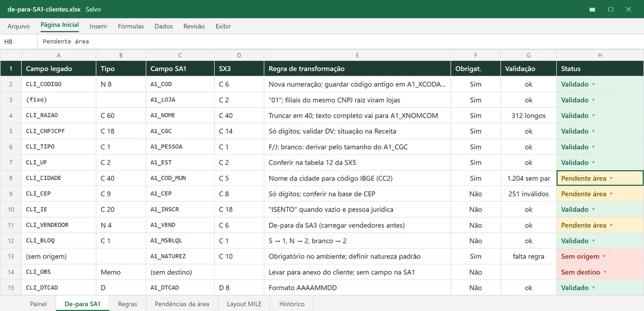Screen dimensions: 644x311
Task: Select column E header
Action: (x=357, y=55)
